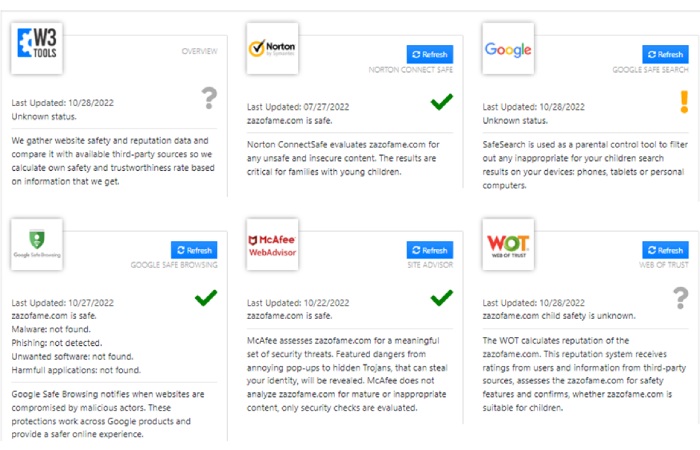Image resolution: width=700 pixels, height=450 pixels.
Task: Refresh the Norton Connect Safe results
Action: 429,54
